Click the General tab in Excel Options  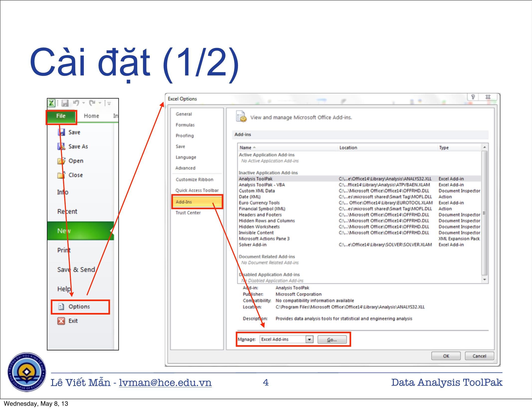pos(184,114)
